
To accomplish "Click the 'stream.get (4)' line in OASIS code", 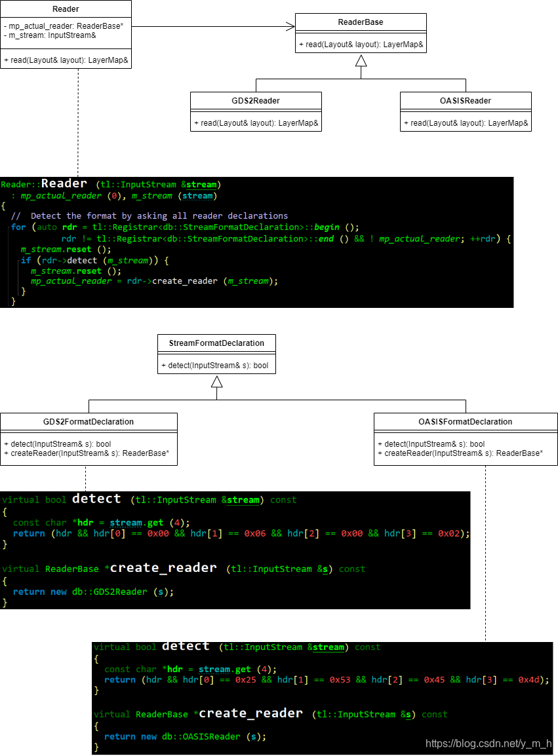I will (191, 670).
